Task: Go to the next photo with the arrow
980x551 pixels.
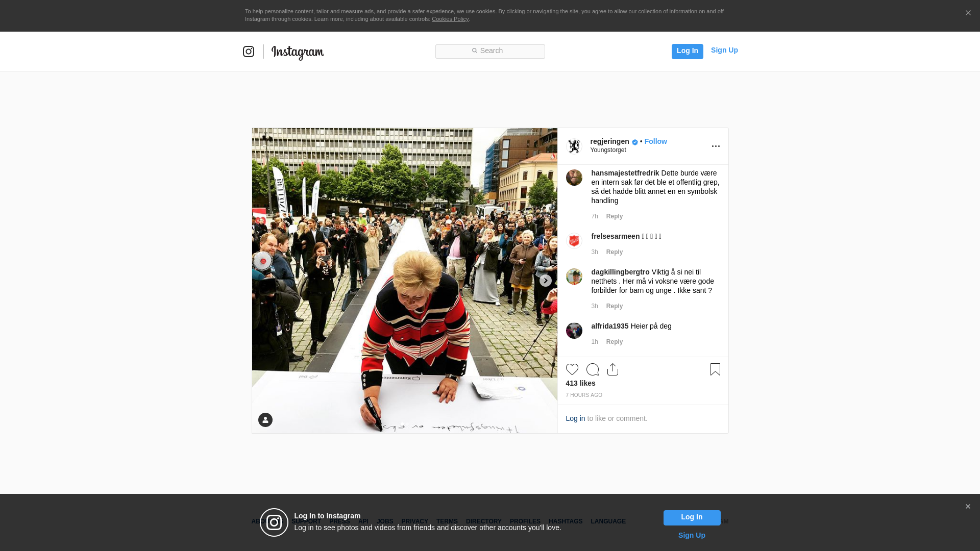Action: pyautogui.click(x=545, y=281)
